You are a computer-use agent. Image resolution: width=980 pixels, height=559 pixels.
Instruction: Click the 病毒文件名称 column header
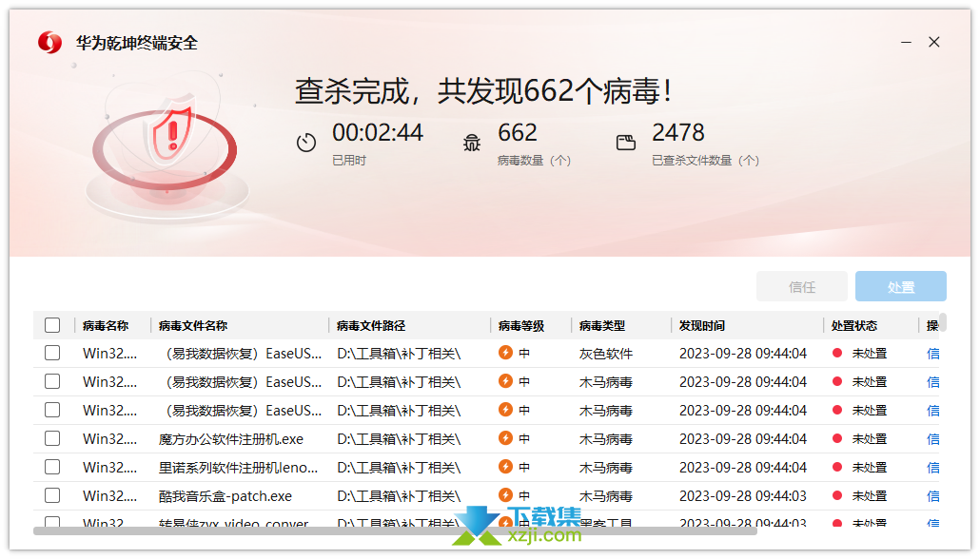click(193, 325)
